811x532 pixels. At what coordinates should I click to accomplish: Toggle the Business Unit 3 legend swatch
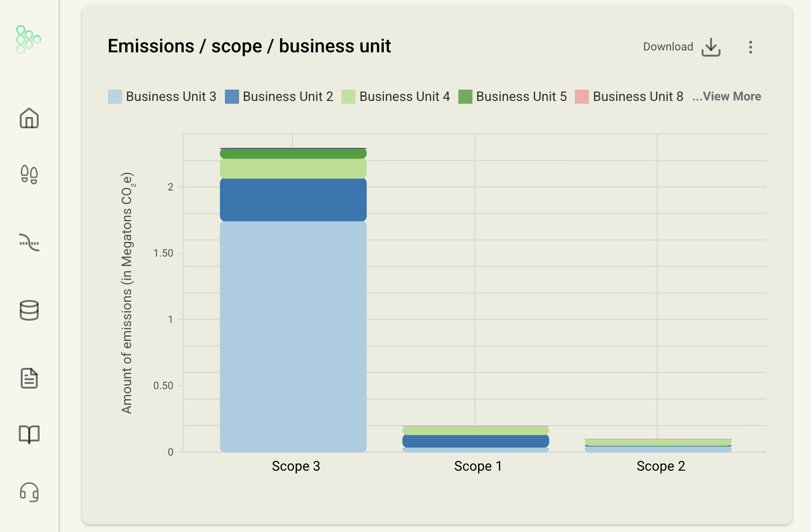[x=115, y=97]
